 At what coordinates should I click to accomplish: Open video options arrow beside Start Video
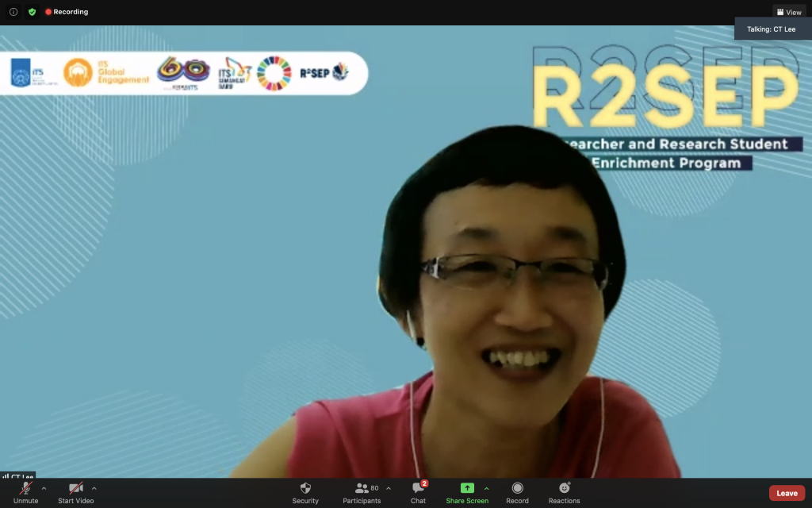click(x=94, y=488)
